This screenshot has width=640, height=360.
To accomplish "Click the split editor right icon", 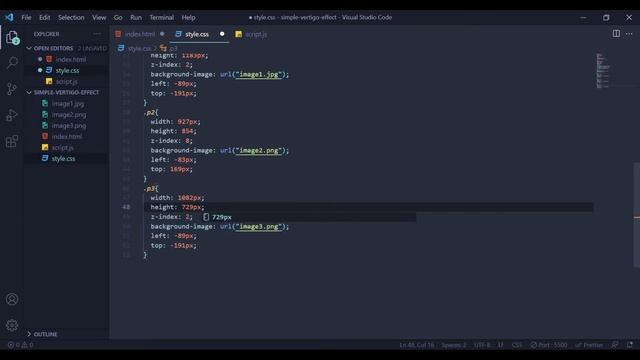I will pyautogui.click(x=616, y=33).
